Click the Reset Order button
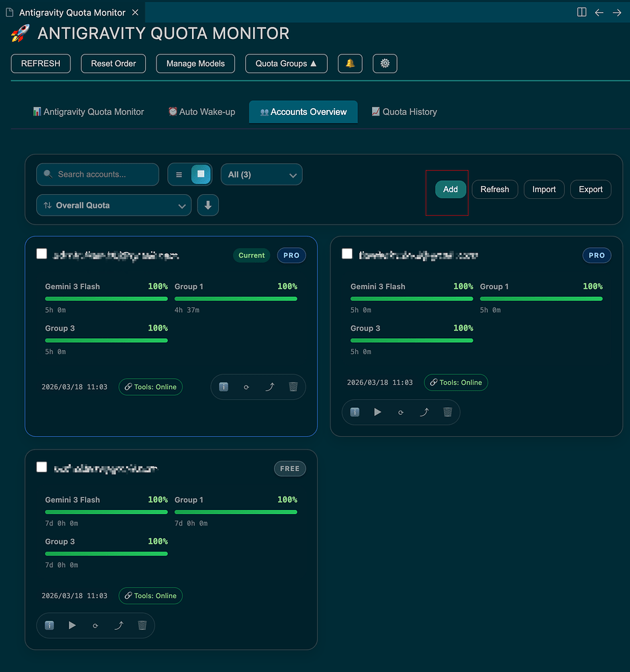Image resolution: width=630 pixels, height=672 pixels. click(x=114, y=63)
